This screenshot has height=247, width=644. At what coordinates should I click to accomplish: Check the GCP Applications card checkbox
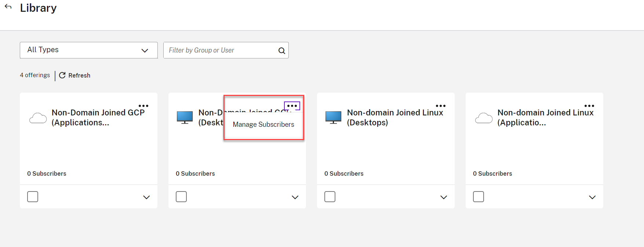pyautogui.click(x=33, y=197)
